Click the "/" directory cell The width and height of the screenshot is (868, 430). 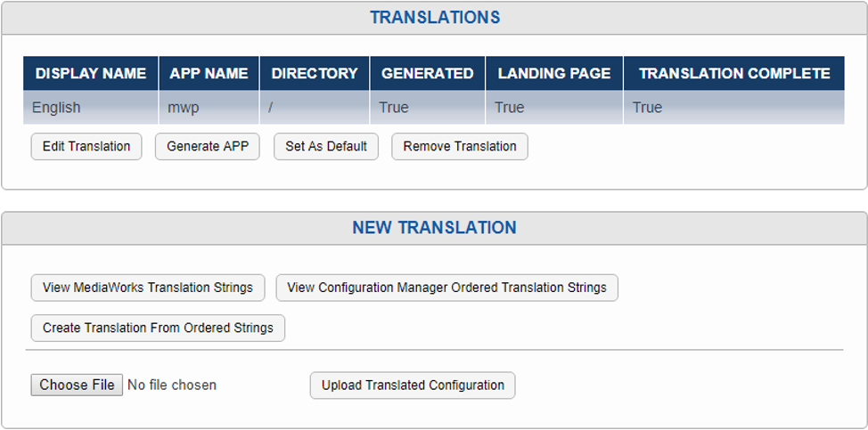pyautogui.click(x=315, y=107)
